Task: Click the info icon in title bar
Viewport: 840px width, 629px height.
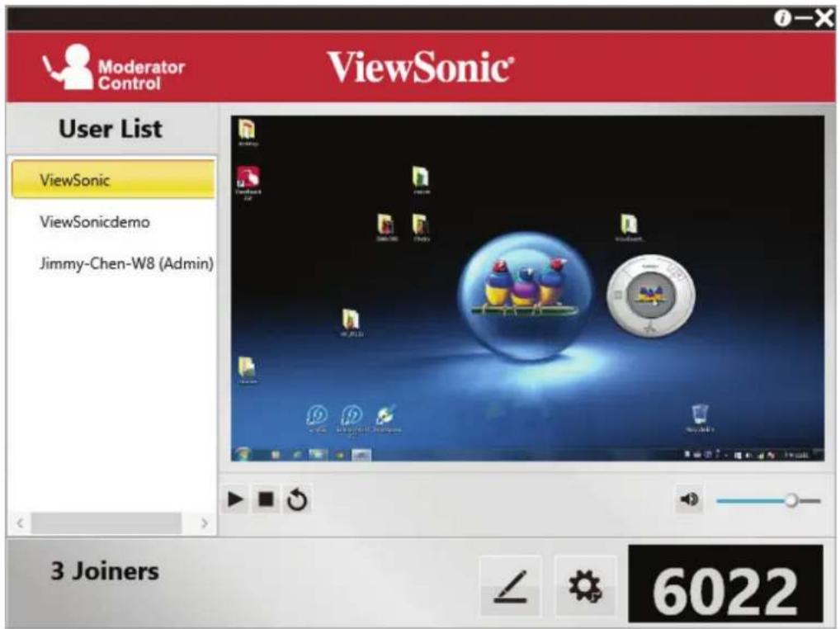Action: (x=782, y=19)
